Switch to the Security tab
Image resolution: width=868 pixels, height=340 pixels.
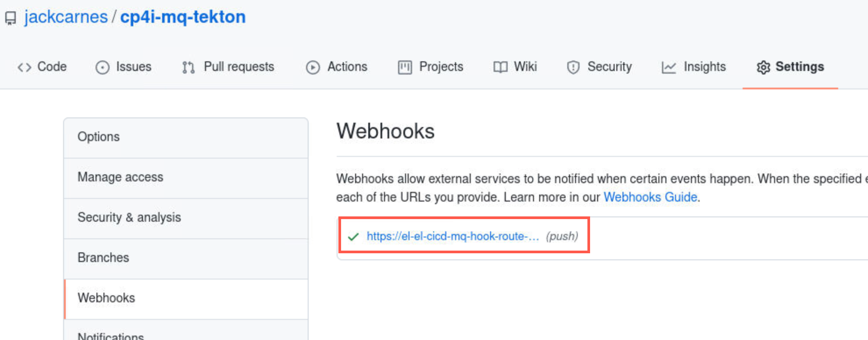click(599, 67)
